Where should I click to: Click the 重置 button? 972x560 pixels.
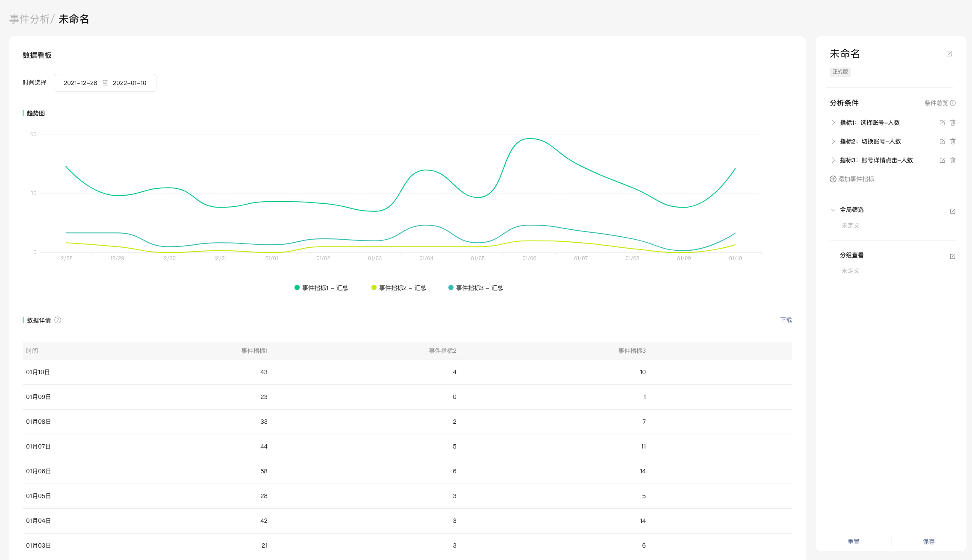[x=854, y=542]
